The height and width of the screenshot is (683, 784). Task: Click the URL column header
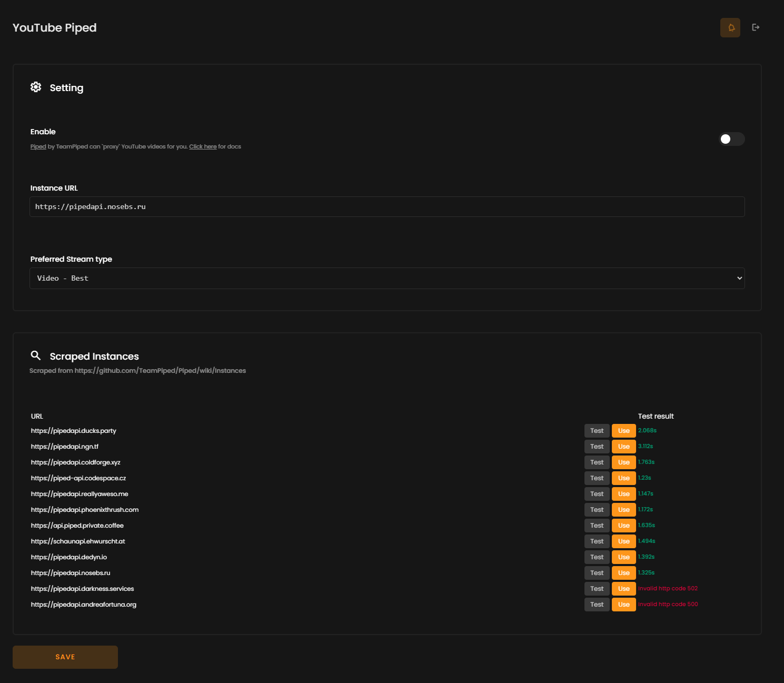click(37, 417)
